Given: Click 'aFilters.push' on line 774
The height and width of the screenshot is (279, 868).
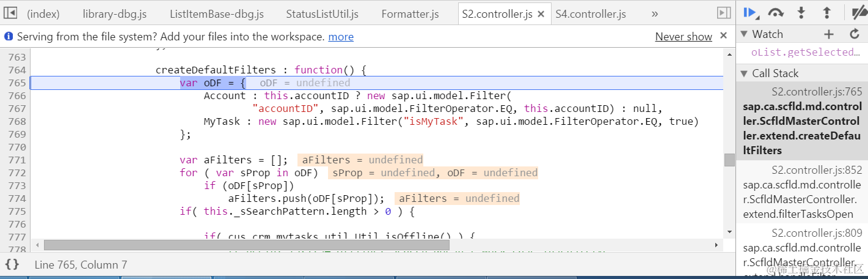Looking at the screenshot, I should click(x=267, y=198).
